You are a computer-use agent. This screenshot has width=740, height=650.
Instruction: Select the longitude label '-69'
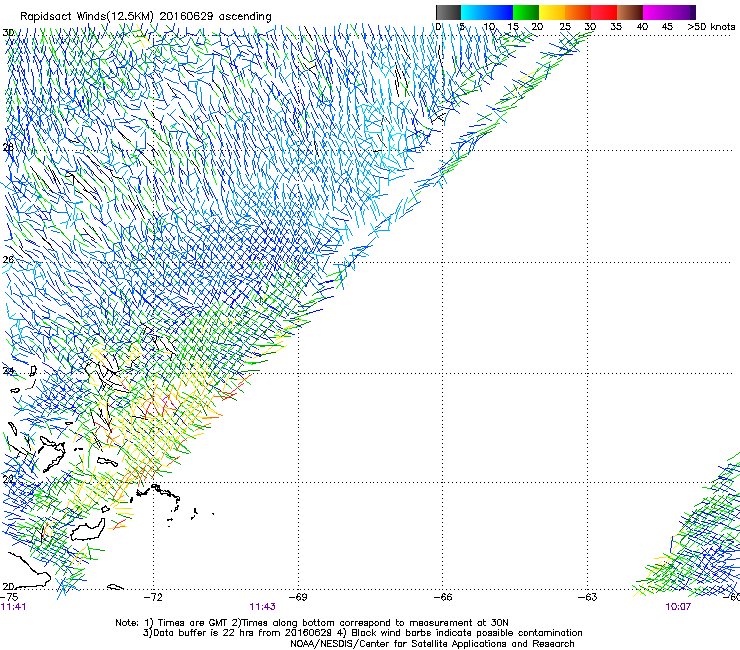point(298,597)
